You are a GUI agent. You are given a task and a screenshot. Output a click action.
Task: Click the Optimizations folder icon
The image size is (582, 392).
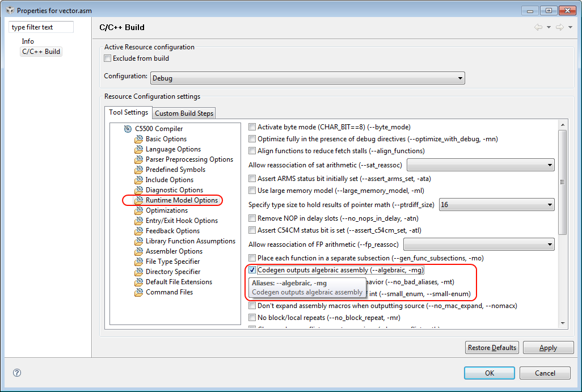coord(138,210)
